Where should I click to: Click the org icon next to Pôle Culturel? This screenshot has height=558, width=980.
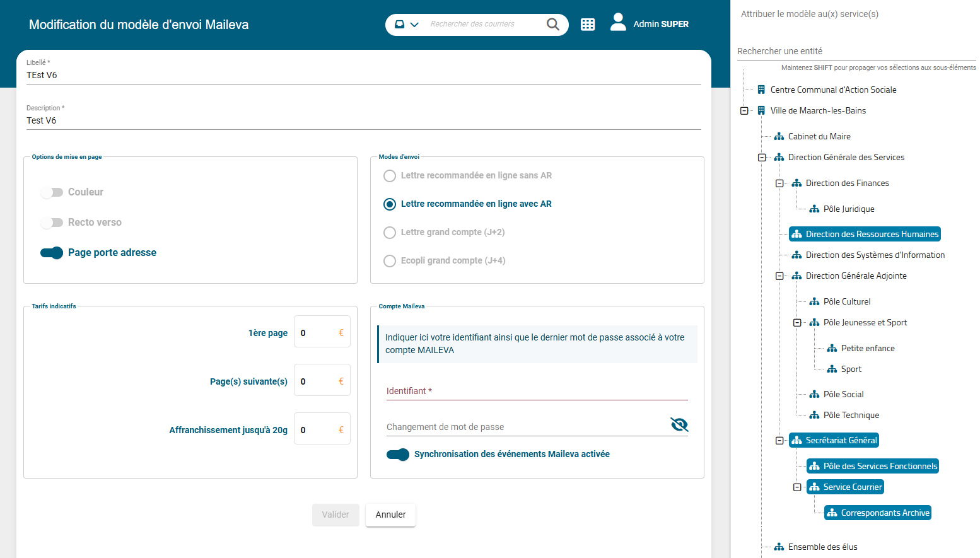pyautogui.click(x=814, y=301)
